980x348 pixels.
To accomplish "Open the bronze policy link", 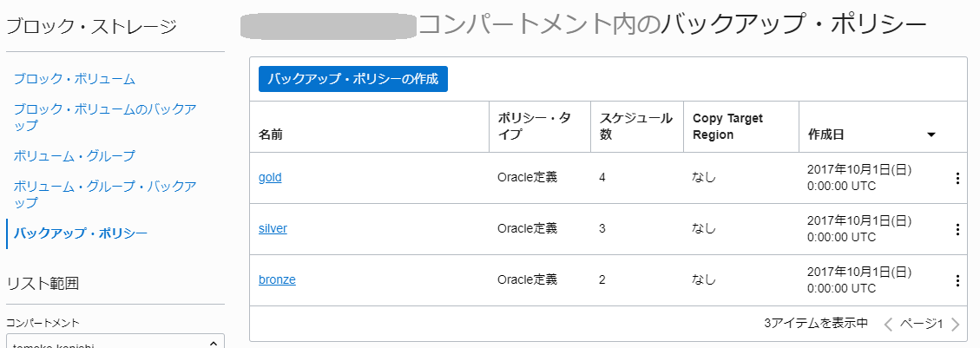I will click(277, 279).
